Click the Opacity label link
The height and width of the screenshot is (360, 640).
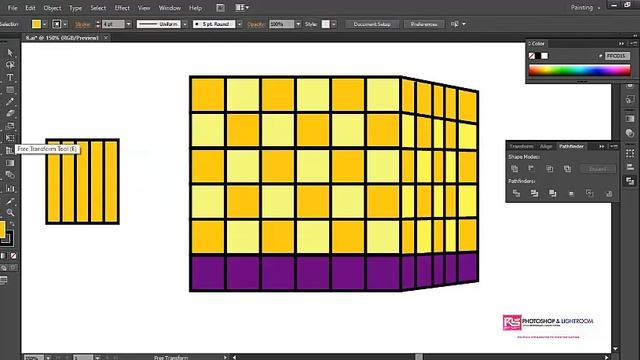[x=256, y=24]
